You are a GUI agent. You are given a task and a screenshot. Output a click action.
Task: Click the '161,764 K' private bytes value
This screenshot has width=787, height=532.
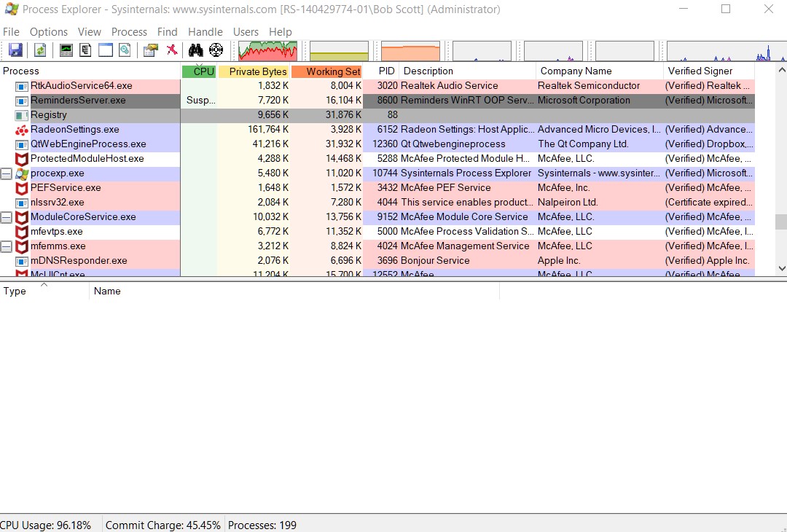click(x=268, y=130)
